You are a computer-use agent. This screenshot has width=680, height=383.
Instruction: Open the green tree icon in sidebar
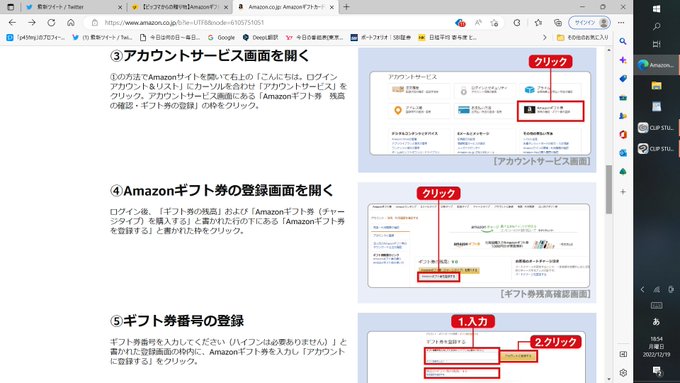click(623, 172)
